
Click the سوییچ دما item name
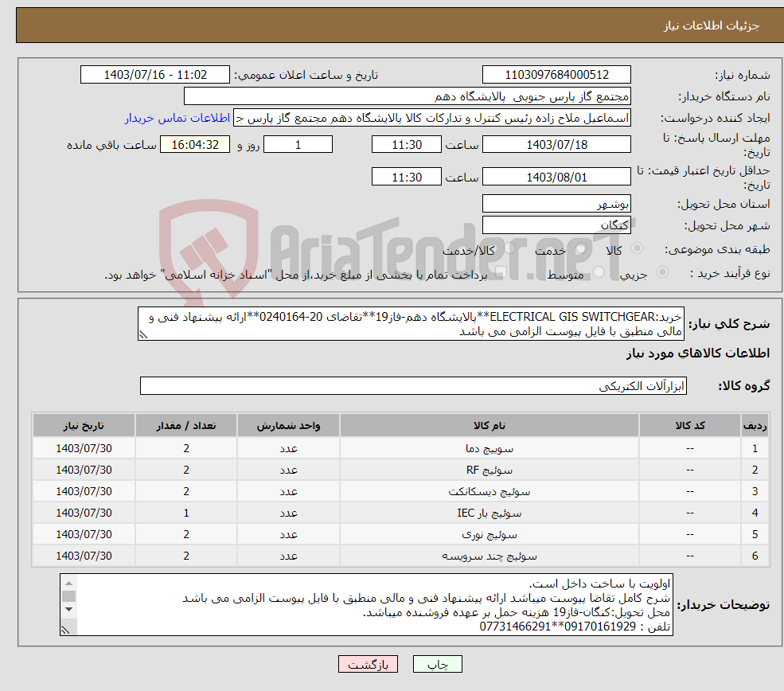[489, 448]
